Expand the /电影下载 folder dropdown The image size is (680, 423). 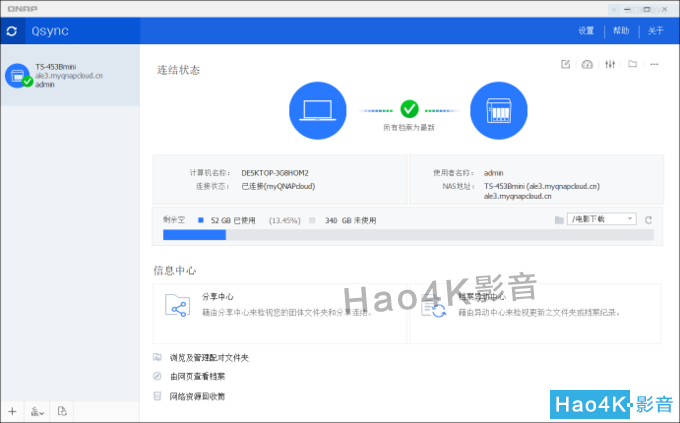pos(602,219)
